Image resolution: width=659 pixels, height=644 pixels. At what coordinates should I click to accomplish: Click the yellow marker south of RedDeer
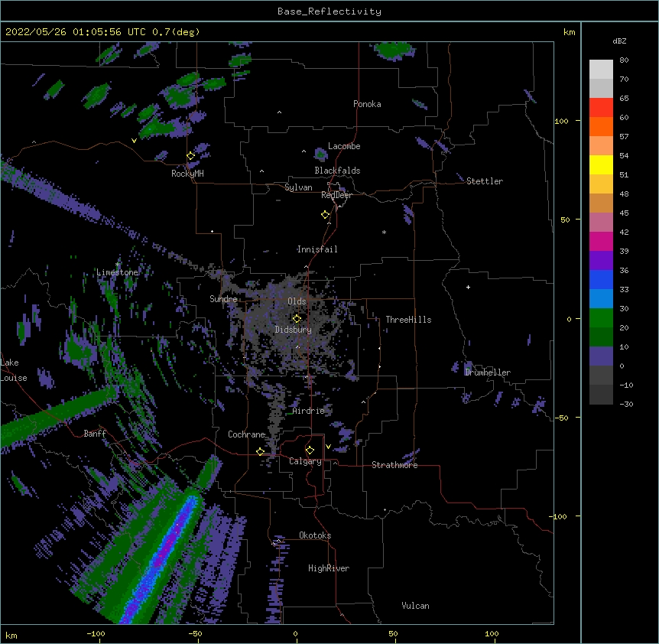[326, 215]
